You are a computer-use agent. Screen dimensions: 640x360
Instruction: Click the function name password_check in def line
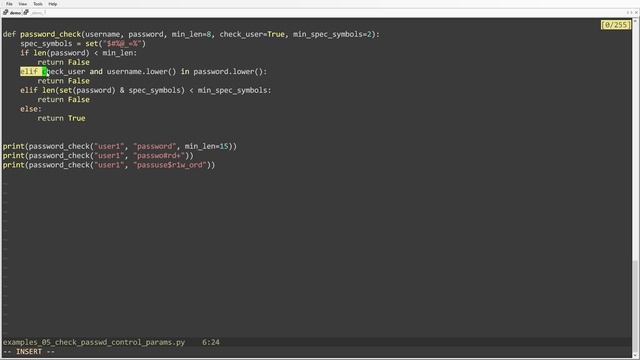coord(51,34)
